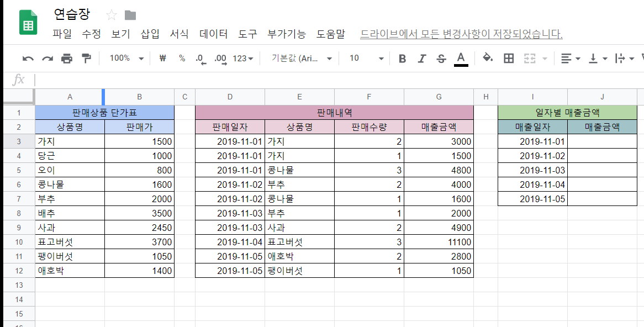This screenshot has width=644, height=327.
Task: Open the 데이터 menu
Action: point(214,34)
